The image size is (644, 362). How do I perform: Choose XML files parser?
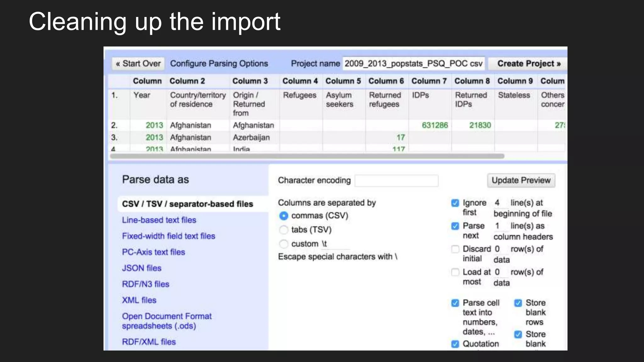(139, 300)
